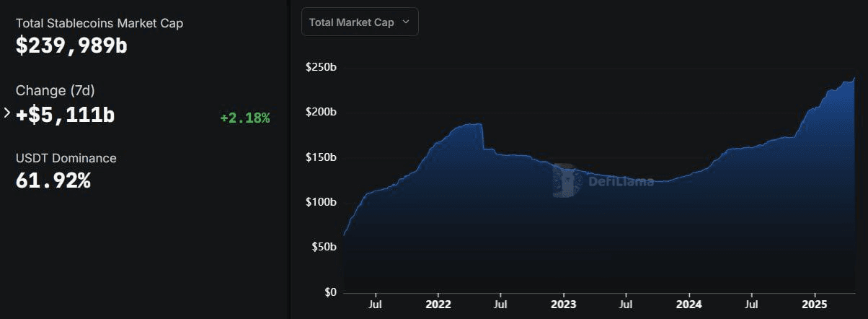Click the DefiLlama watermark logo icon
Viewport: 868px width, 319px height.
tap(564, 180)
